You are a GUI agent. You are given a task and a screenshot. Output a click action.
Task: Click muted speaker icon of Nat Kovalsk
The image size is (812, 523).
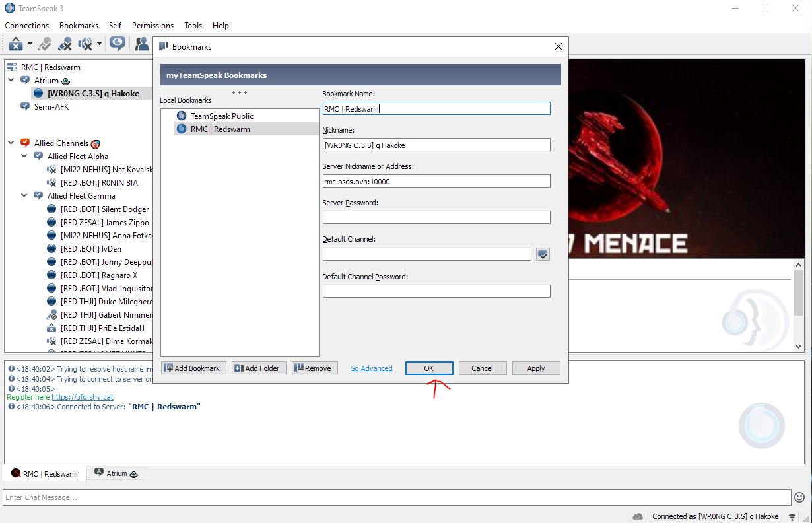pos(51,170)
